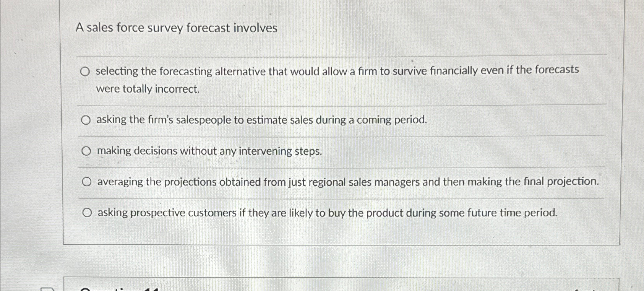Pick "asking prospective customers if they are likely to buy"
This screenshot has height=291, width=644.
(87, 213)
